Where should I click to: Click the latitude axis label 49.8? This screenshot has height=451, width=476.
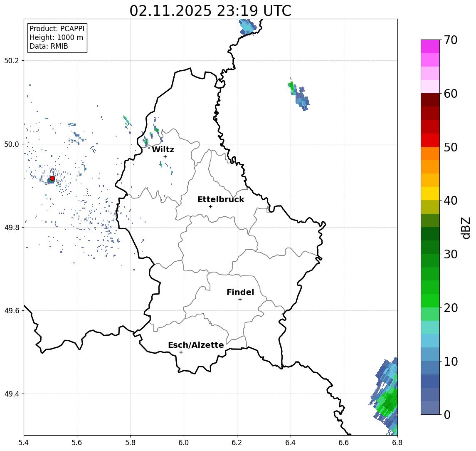[x=12, y=227]
